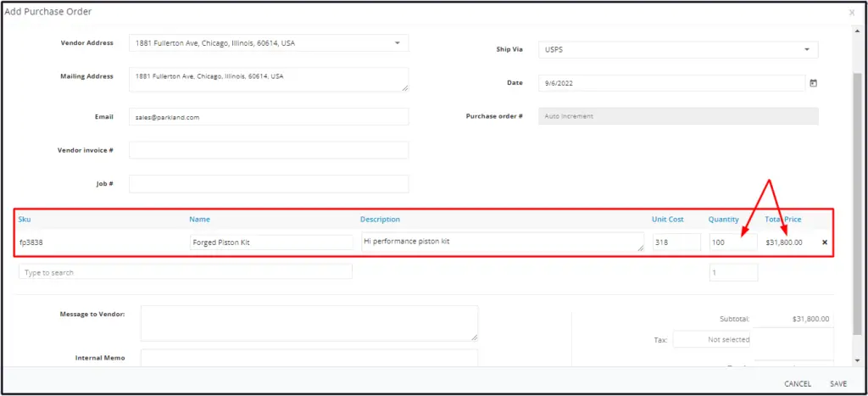Sort by Sku column header

tap(25, 220)
